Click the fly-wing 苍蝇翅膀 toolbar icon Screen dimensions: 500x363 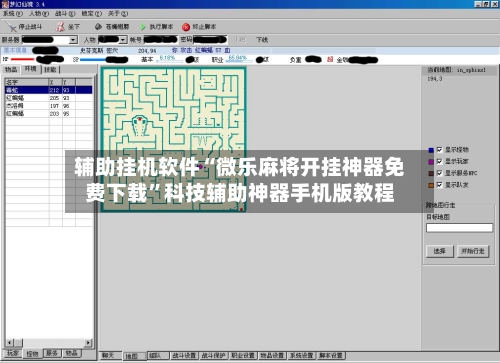point(98,27)
